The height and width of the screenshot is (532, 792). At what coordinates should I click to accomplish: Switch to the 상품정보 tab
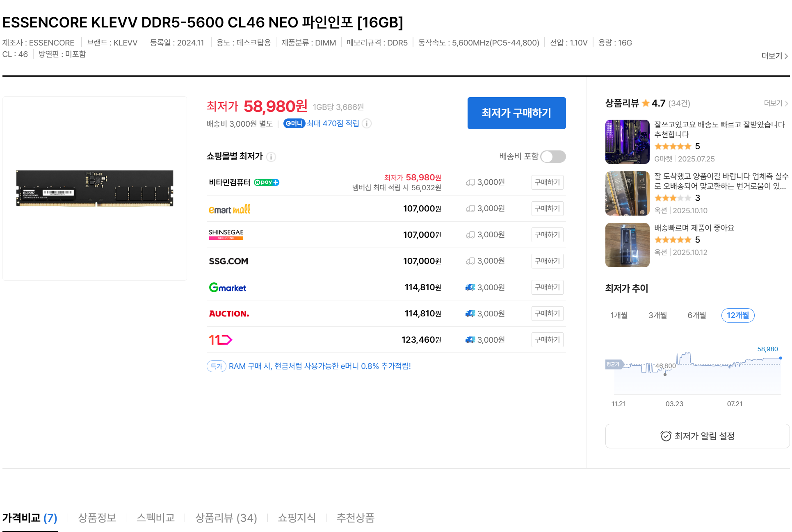pos(97,518)
